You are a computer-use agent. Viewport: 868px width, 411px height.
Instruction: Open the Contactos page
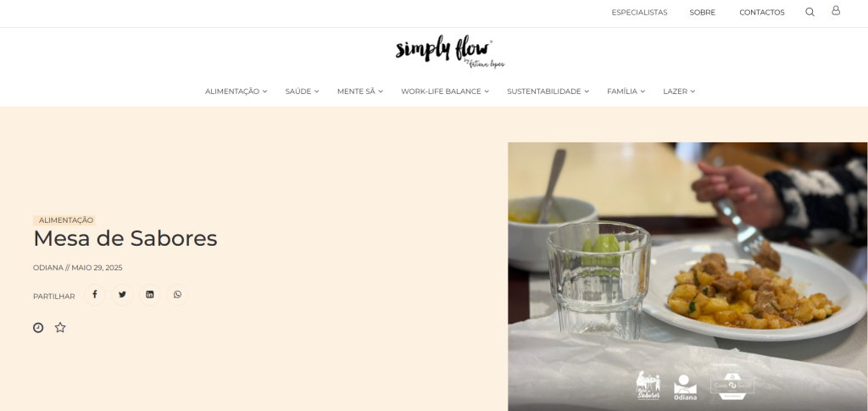(x=762, y=12)
